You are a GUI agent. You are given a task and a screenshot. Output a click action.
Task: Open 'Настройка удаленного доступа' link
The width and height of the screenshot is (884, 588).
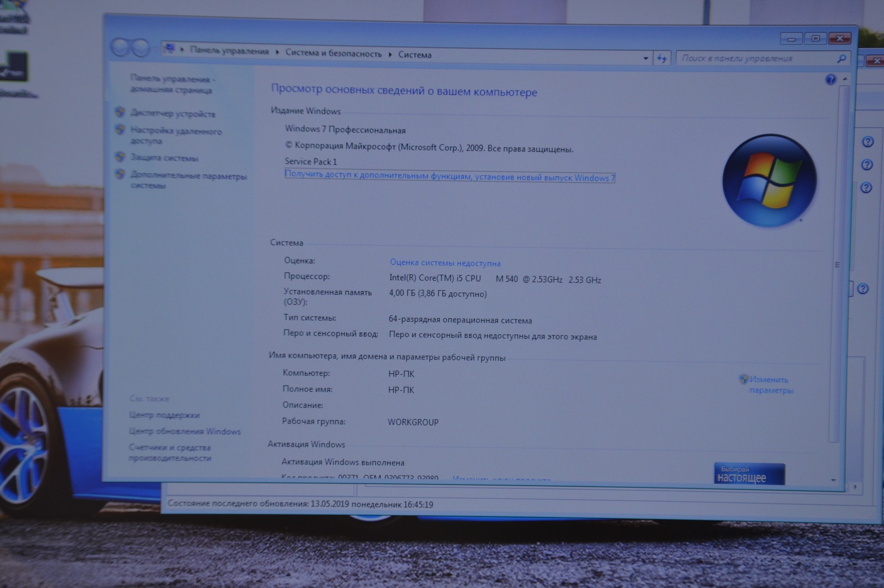tap(176, 136)
